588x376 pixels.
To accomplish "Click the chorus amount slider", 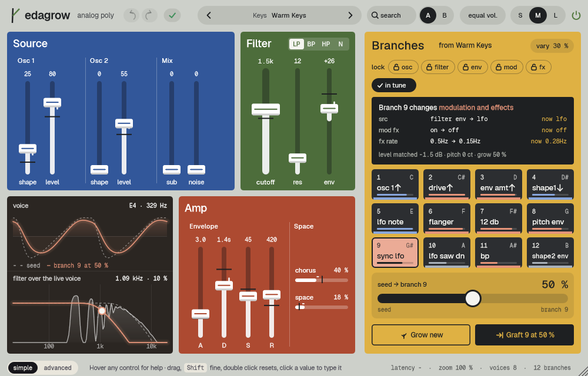I will (x=322, y=280).
